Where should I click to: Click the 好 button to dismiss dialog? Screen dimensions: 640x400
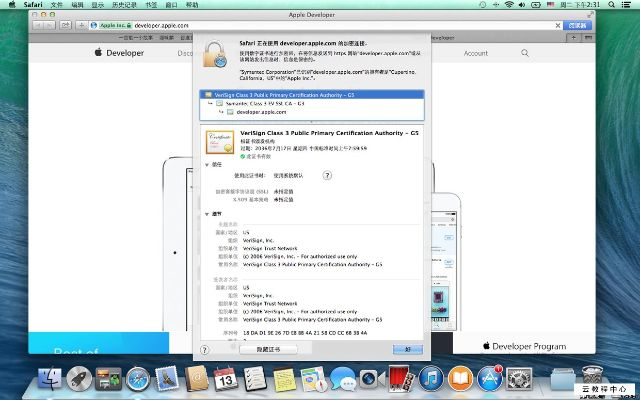tap(408, 349)
